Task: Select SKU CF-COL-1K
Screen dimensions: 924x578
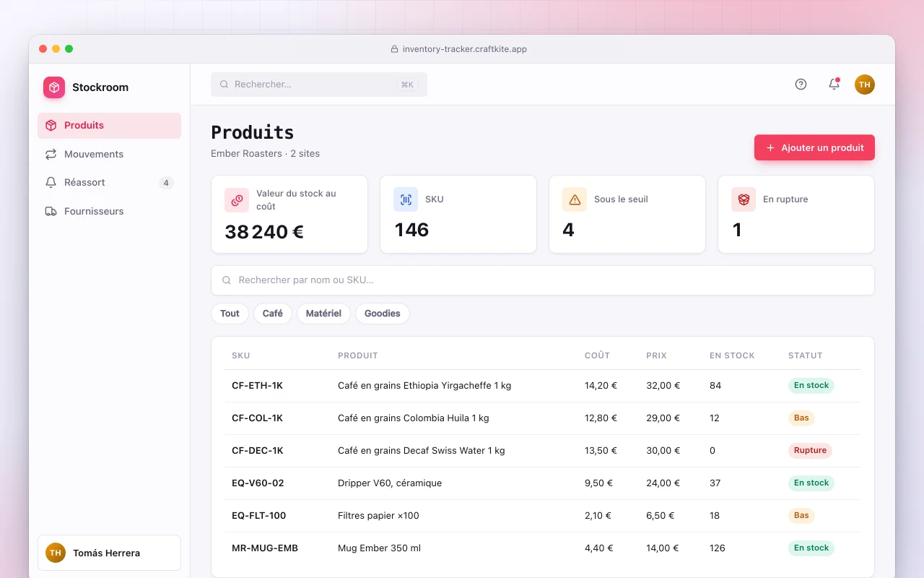Action: click(x=257, y=418)
